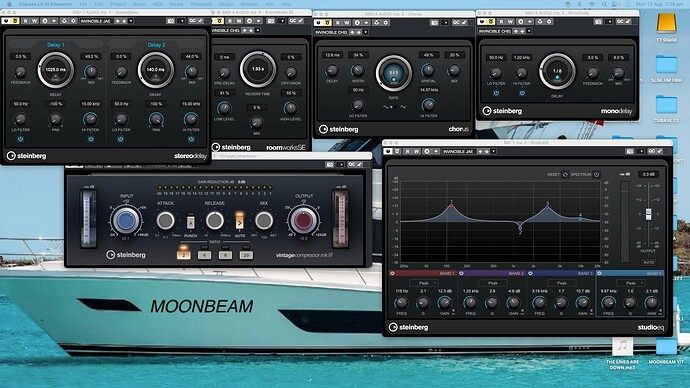This screenshot has width=690, height=388.
Task: Enable the Spectrum display power icon
Action: tap(597, 175)
